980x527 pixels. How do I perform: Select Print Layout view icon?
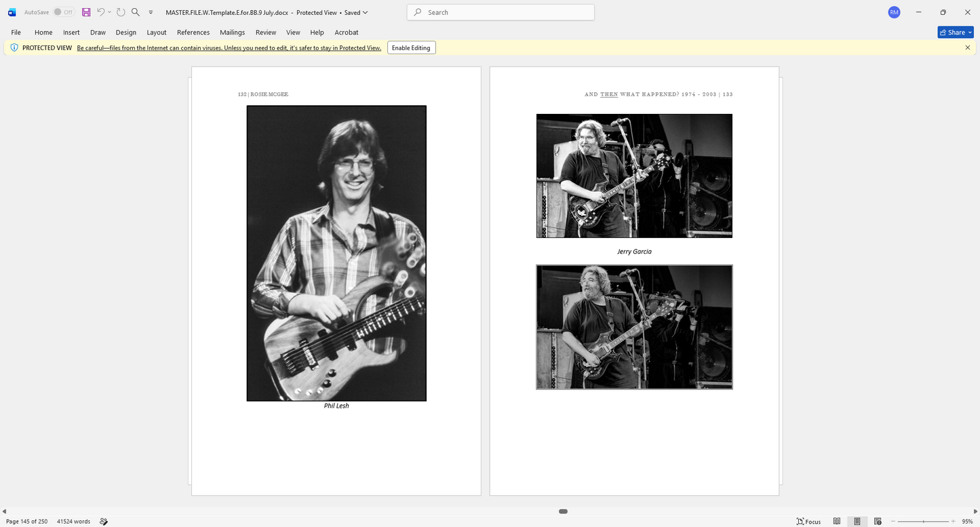pyautogui.click(x=857, y=521)
